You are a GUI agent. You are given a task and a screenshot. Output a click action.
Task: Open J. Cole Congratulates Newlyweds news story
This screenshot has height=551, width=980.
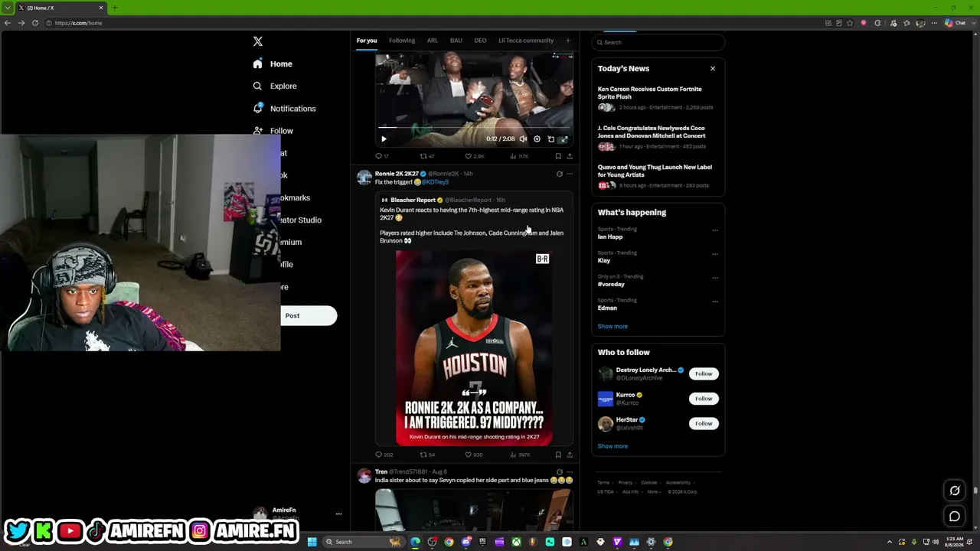(658, 139)
